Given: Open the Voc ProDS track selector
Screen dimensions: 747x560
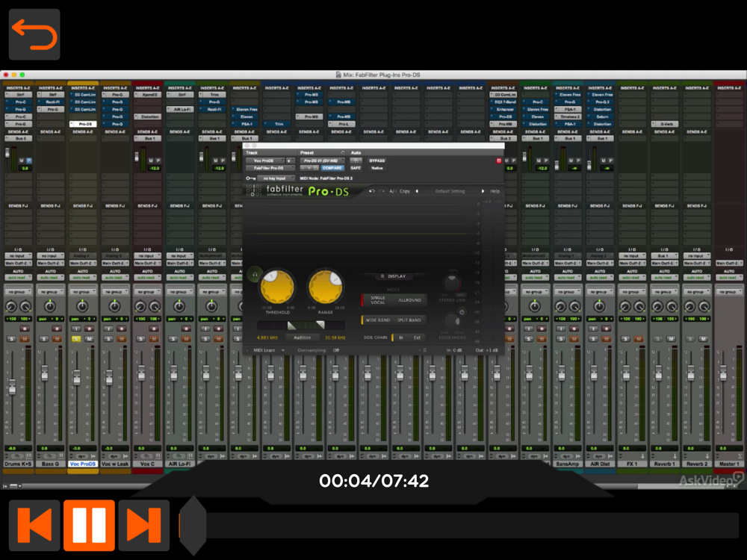Looking at the screenshot, I should coord(265,161).
